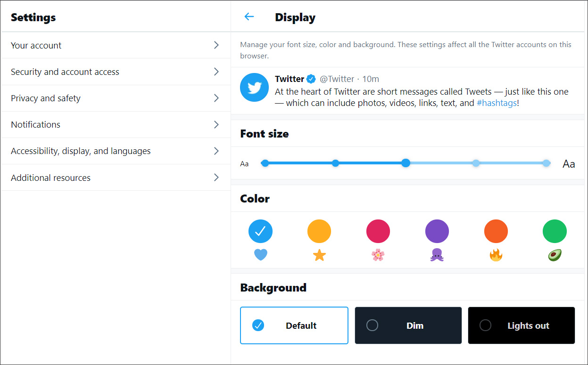Expand Privacy and safety settings
This screenshot has height=365, width=588.
click(x=115, y=98)
